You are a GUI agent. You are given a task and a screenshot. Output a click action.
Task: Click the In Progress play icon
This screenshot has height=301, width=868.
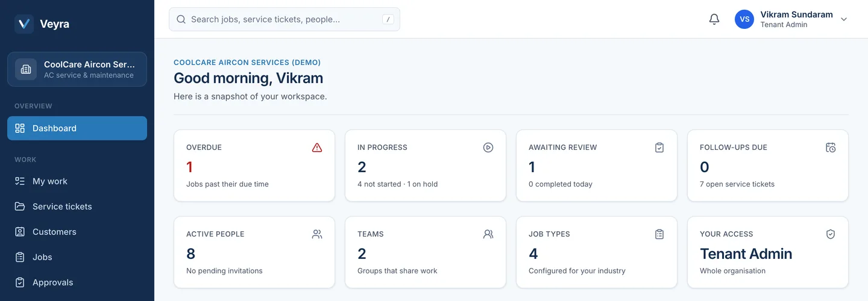(x=488, y=147)
